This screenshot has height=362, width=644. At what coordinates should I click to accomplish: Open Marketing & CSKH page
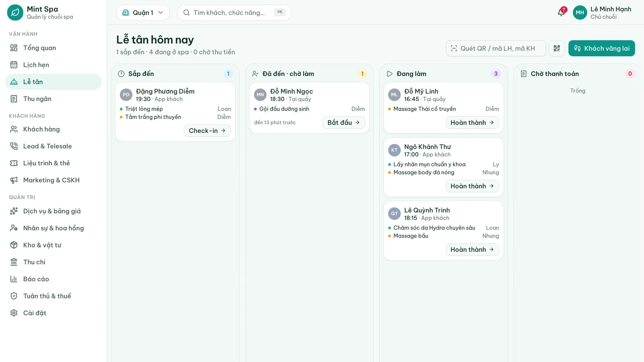click(x=53, y=180)
